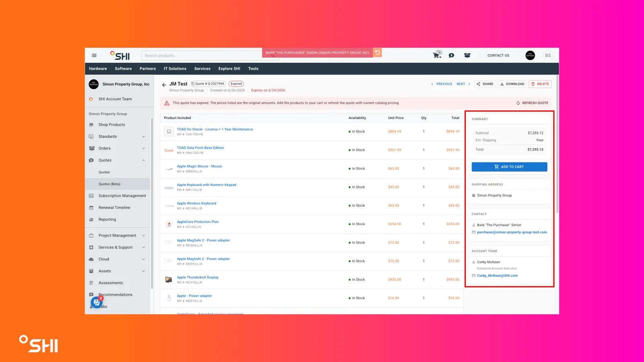Click the Refresh Quote button
Screen dimensions: 644x362
532,103
